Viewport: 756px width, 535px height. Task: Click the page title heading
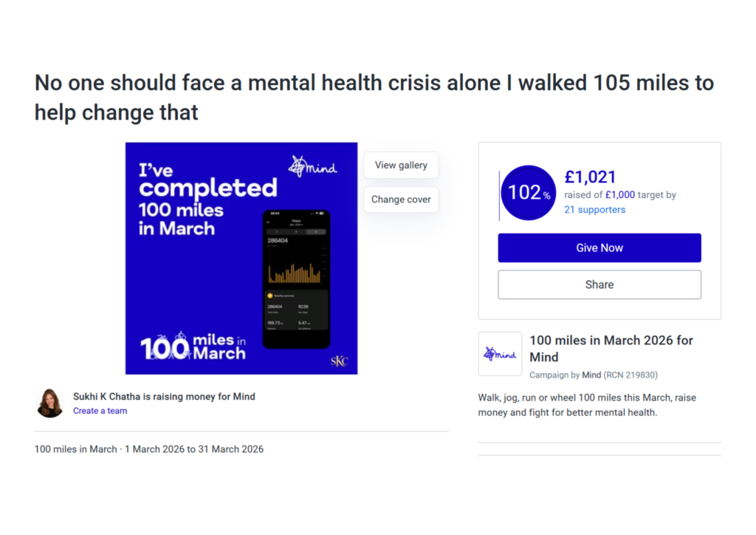pos(374,98)
